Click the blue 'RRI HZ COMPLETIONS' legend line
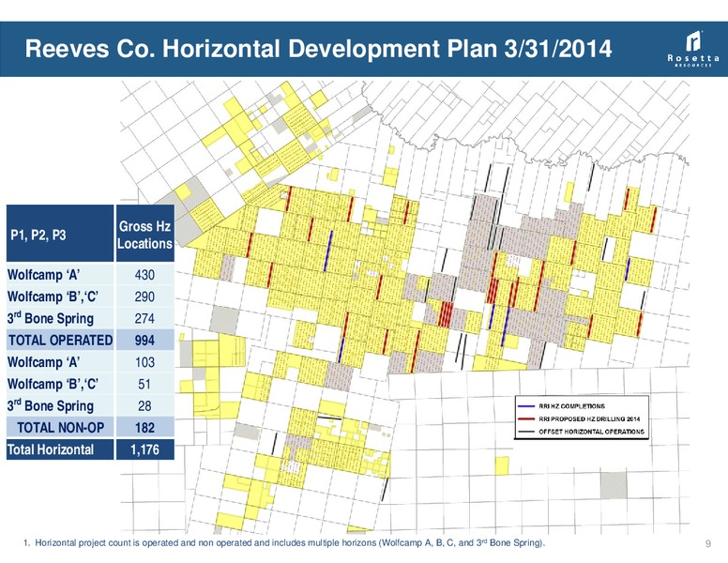Viewport: 728px width, 563px height. pos(526,406)
